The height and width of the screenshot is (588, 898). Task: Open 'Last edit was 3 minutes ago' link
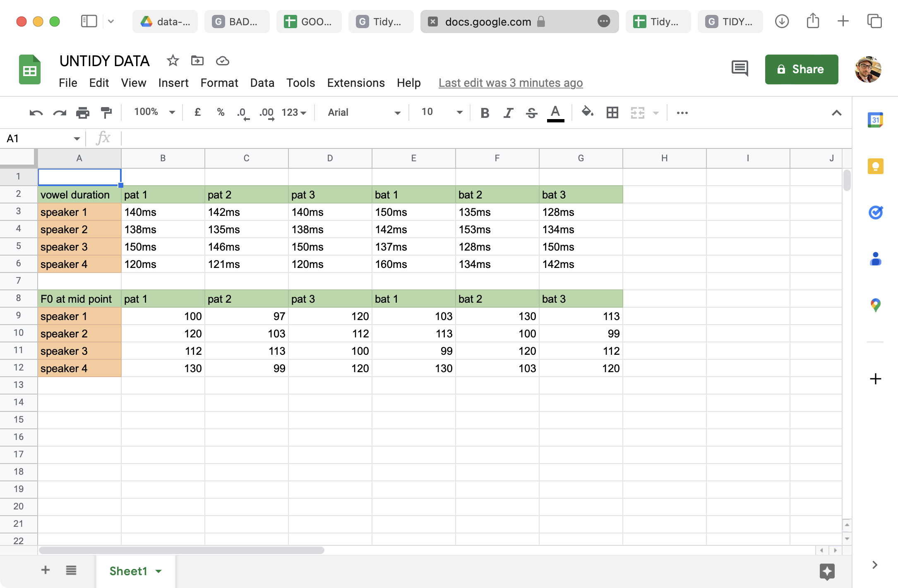(510, 83)
